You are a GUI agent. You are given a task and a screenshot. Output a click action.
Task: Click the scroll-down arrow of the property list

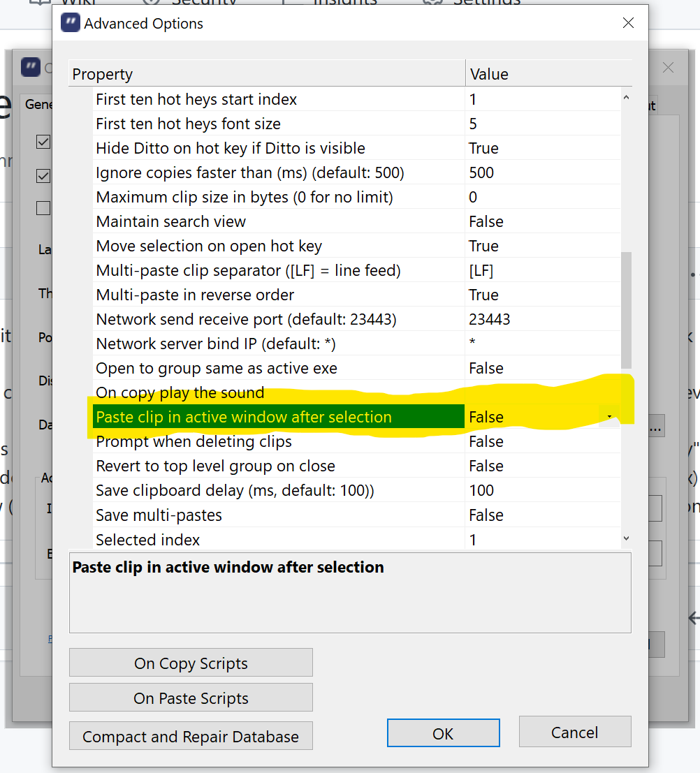pyautogui.click(x=626, y=538)
